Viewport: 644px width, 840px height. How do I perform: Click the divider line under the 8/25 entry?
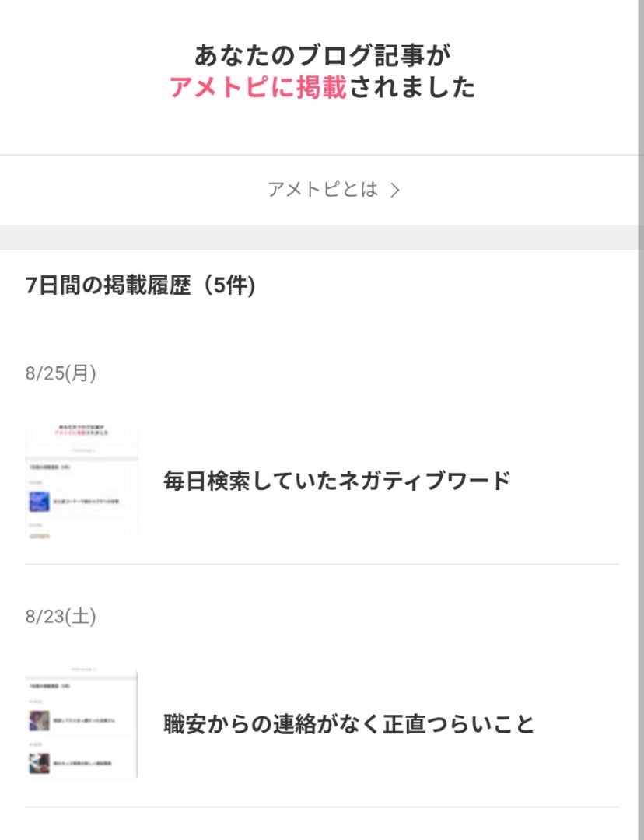coord(322,564)
